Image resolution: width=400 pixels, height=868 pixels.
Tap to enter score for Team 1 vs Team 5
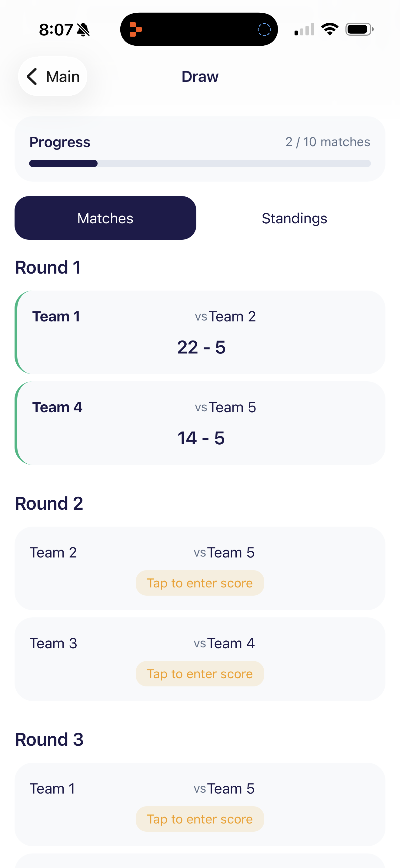[200, 819]
